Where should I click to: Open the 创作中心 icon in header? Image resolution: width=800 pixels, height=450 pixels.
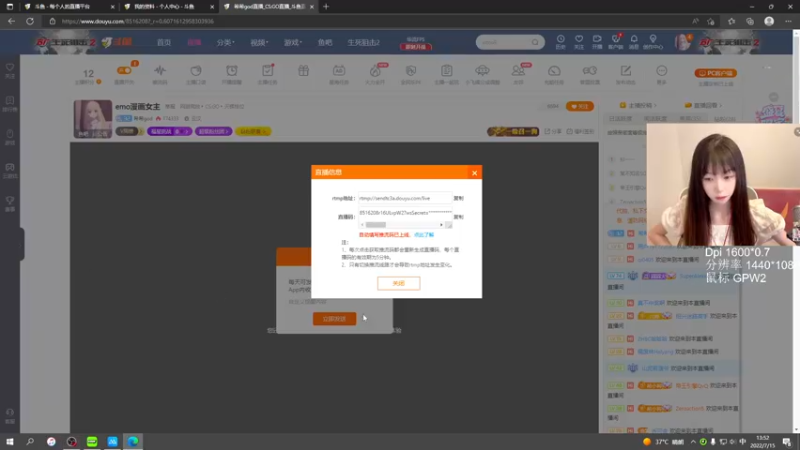653,42
